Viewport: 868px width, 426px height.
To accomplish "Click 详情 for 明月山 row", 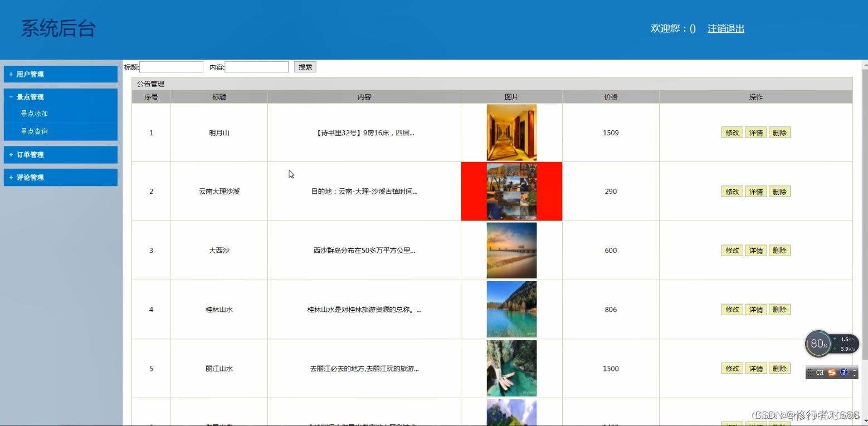I will (x=756, y=133).
